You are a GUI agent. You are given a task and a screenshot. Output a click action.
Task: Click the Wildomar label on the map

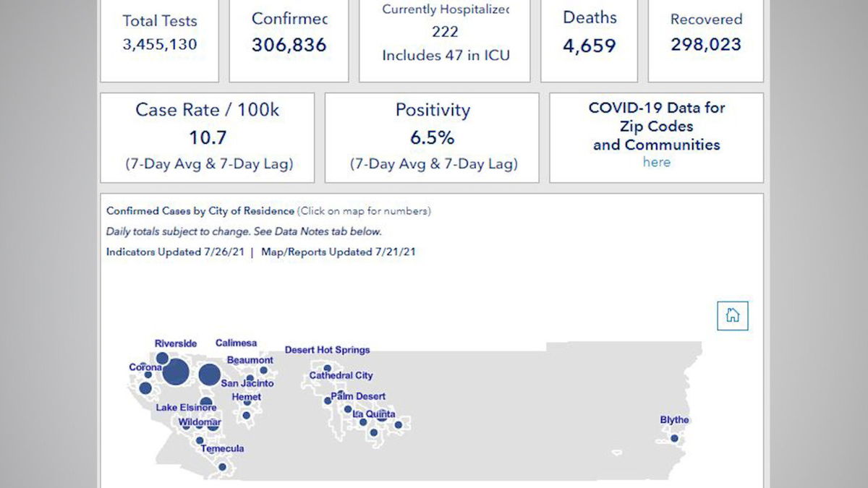(x=200, y=422)
